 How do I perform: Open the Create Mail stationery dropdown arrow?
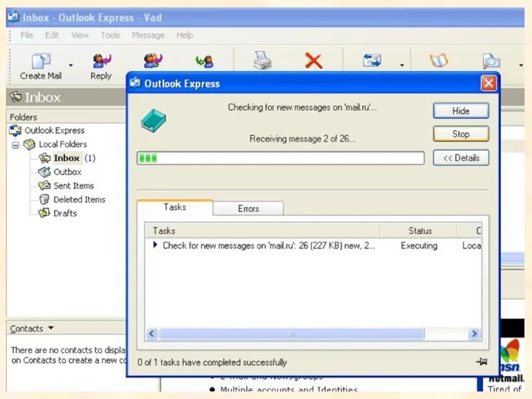click(70, 65)
